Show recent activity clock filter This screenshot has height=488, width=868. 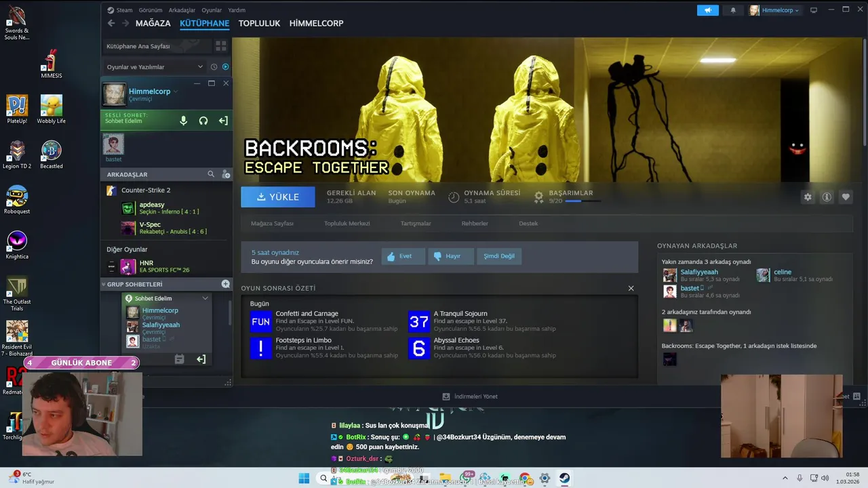(x=214, y=67)
